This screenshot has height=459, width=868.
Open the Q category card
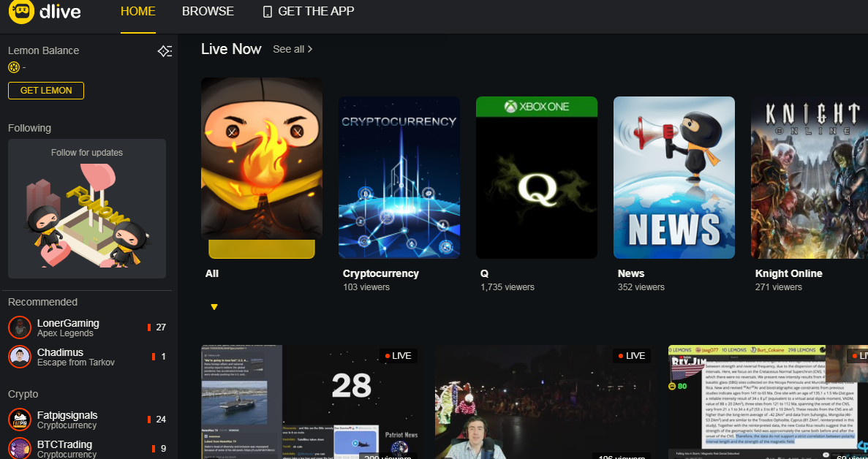[x=536, y=178]
